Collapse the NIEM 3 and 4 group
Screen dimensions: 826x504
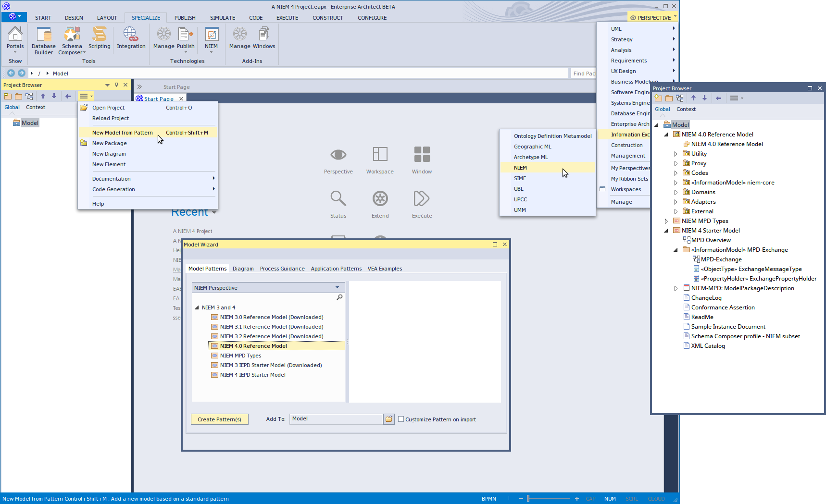(x=197, y=307)
